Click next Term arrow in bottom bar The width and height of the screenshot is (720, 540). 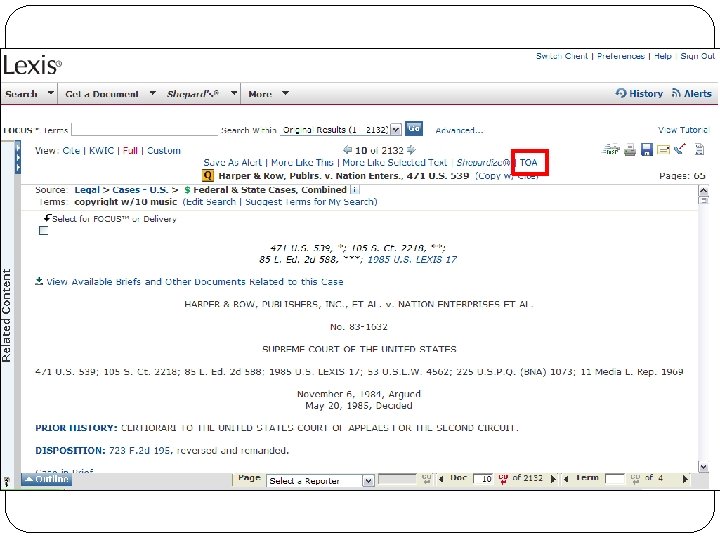tap(685, 479)
